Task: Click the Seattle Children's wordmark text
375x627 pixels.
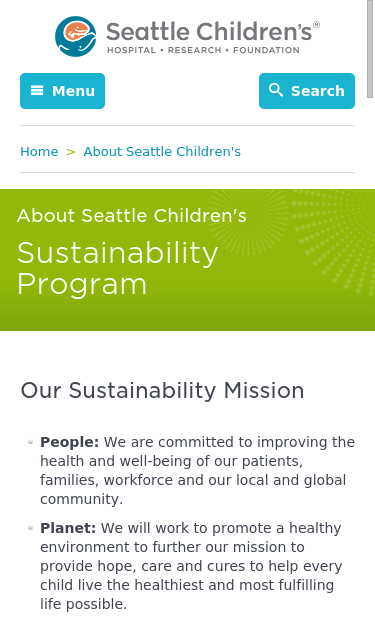Action: (209, 31)
